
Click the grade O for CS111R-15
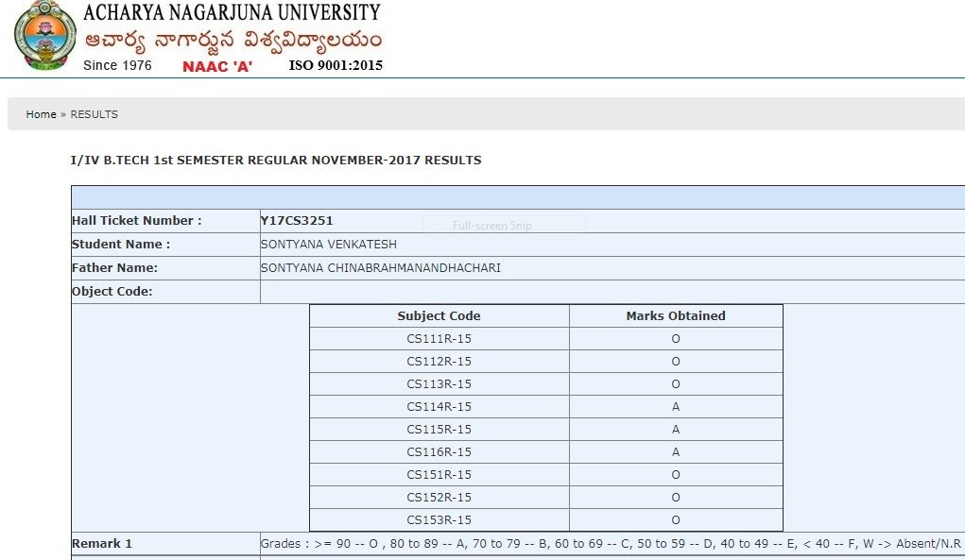pyautogui.click(x=676, y=339)
